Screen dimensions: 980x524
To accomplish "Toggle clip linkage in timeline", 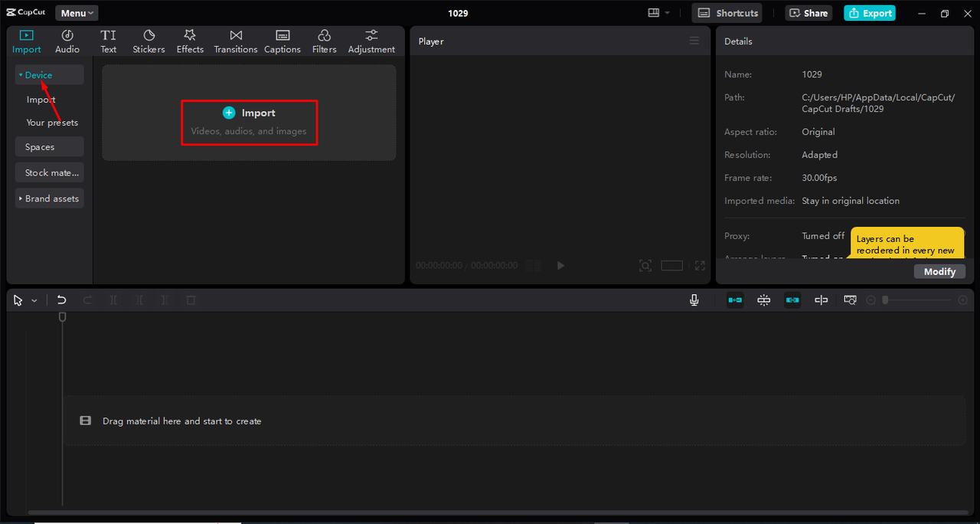I will pyautogui.click(x=792, y=300).
